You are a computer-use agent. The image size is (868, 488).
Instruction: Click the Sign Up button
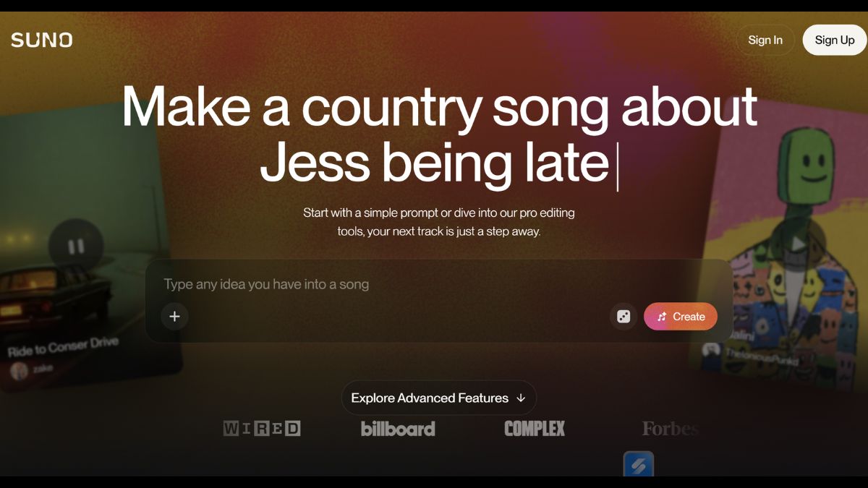835,40
